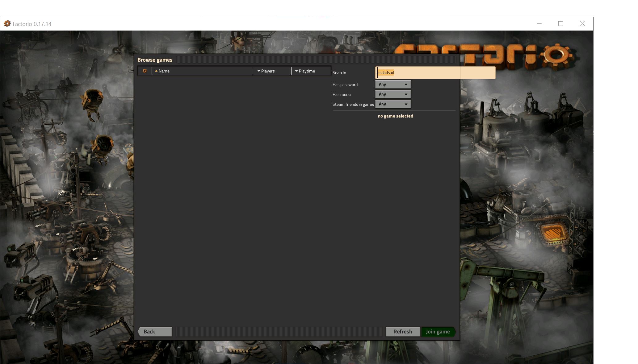Viewport: 638px width, 364px height.
Task: Click the 'Browse games' title text
Action: click(155, 60)
